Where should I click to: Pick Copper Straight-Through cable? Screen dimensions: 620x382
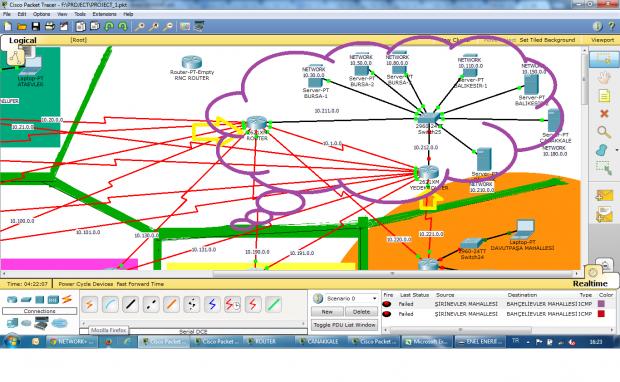(x=130, y=304)
